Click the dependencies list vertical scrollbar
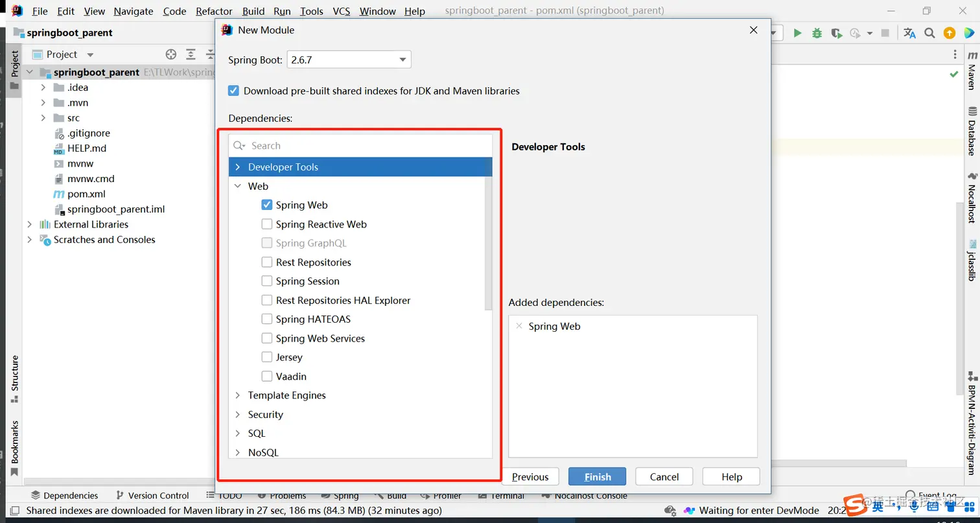Screen dimensions: 980x523 [489, 243]
